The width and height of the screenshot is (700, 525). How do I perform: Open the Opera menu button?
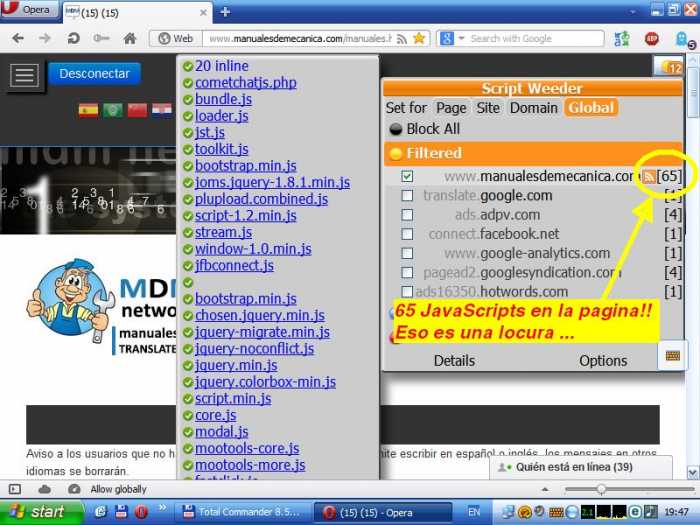pyautogui.click(x=29, y=9)
